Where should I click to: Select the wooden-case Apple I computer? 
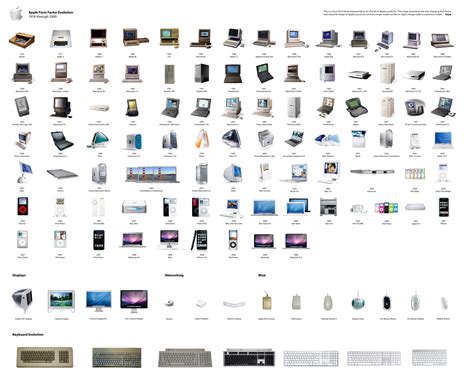tap(22, 40)
